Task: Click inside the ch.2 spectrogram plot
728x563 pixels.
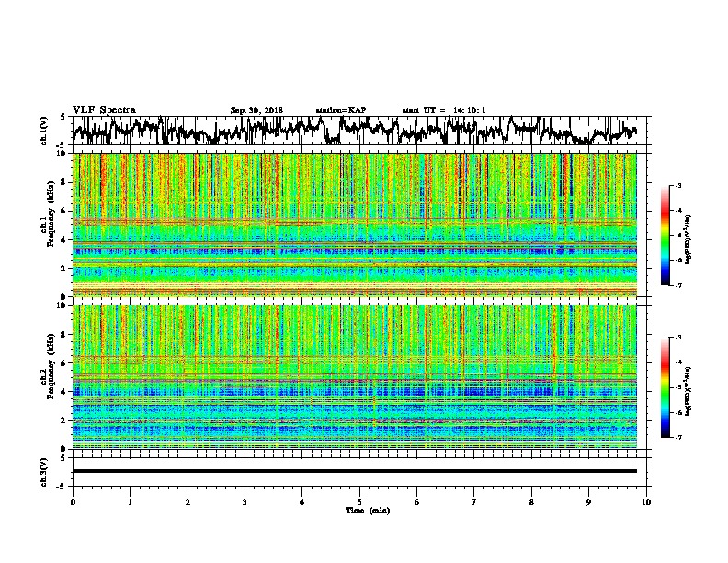Action: (x=355, y=377)
